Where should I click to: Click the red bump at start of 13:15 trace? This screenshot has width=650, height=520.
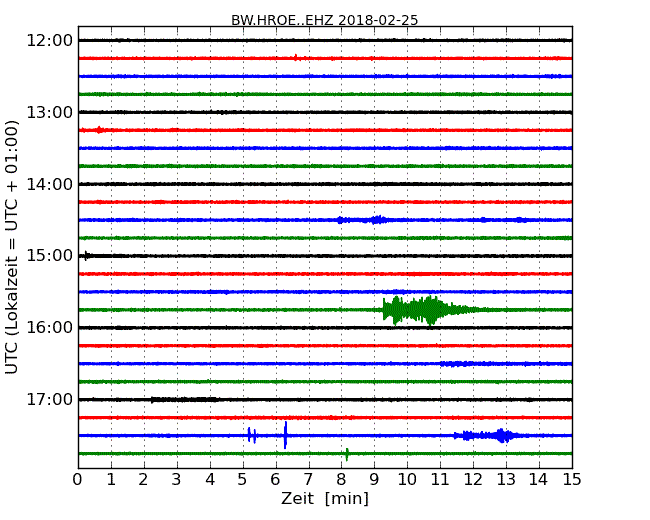click(99, 130)
